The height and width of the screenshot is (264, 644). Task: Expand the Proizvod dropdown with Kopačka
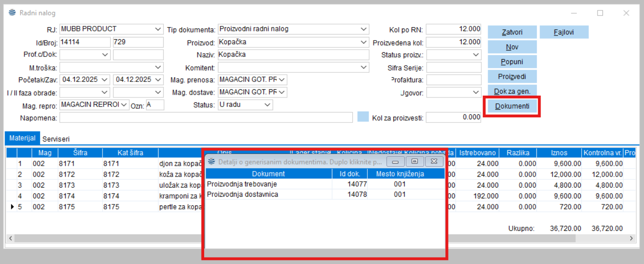tap(363, 42)
